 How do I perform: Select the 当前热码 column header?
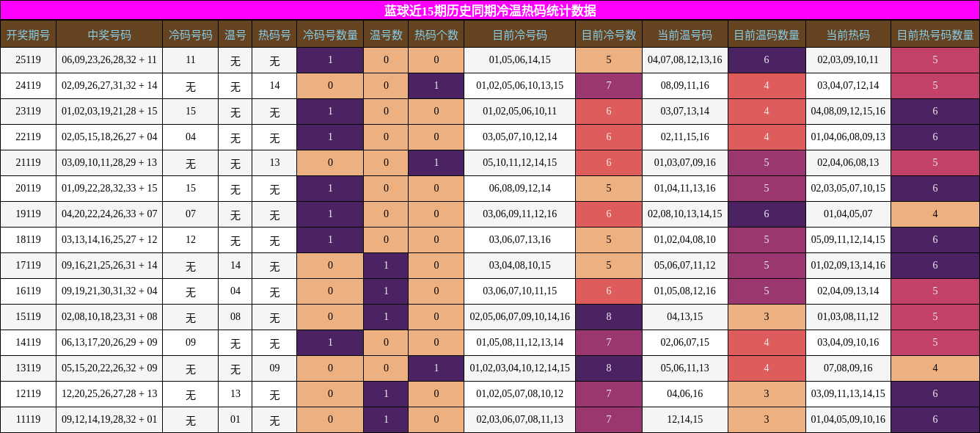848,34
